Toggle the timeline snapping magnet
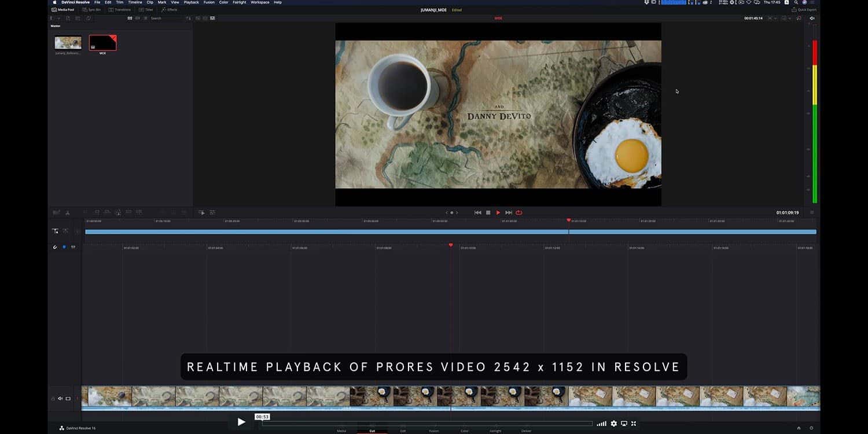 56,247
